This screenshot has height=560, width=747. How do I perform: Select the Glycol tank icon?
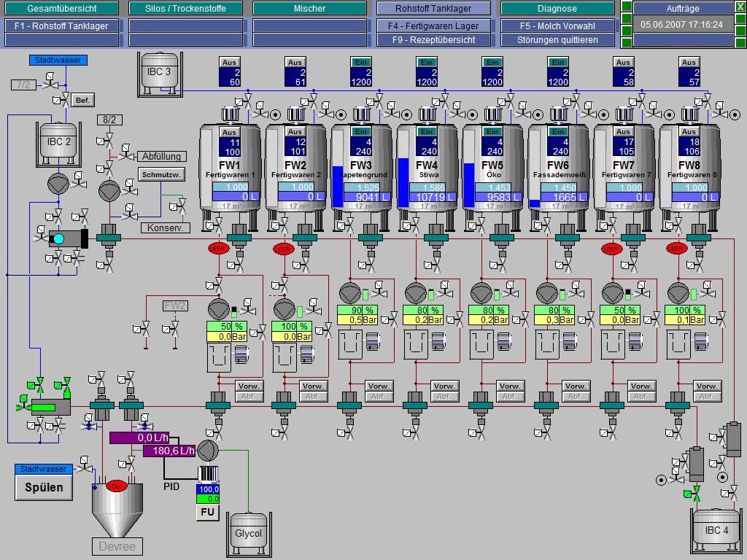tap(248, 532)
